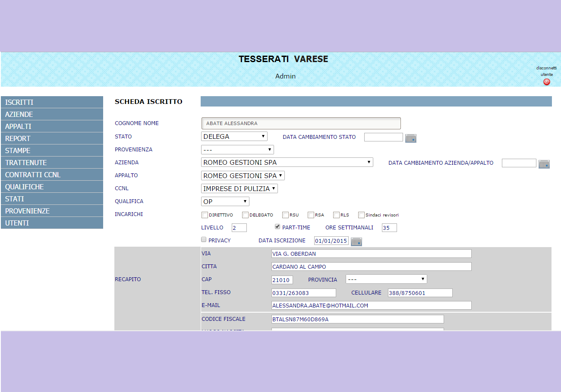
Task: Click the CELLULARE number field
Action: (420, 293)
